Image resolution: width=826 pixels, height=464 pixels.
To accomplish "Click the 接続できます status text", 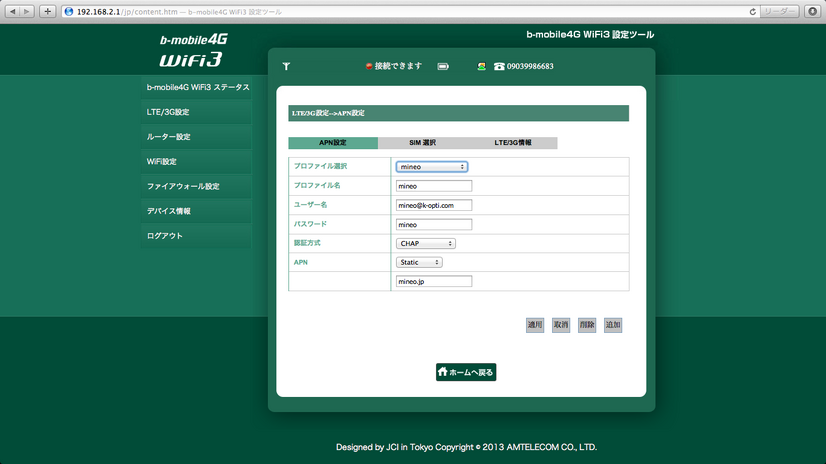I will click(x=398, y=66).
